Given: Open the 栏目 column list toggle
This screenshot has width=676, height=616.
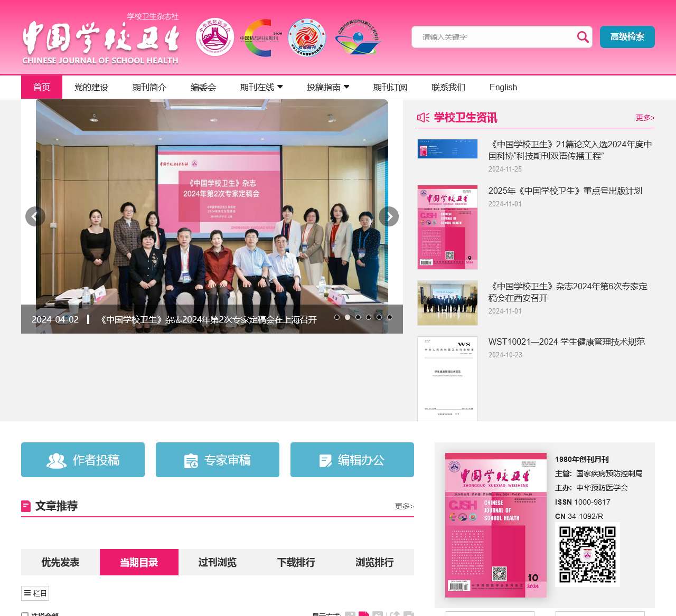Looking at the screenshot, I should pyautogui.click(x=35, y=593).
